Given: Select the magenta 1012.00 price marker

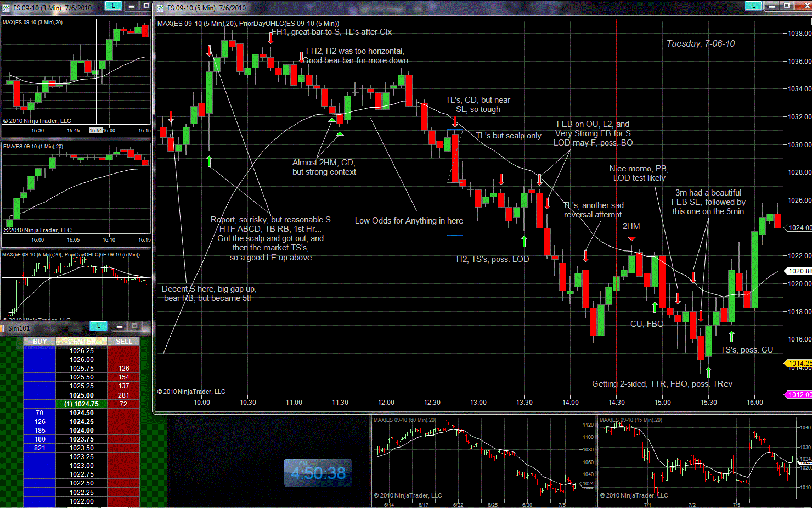Looking at the screenshot, I should [x=799, y=395].
